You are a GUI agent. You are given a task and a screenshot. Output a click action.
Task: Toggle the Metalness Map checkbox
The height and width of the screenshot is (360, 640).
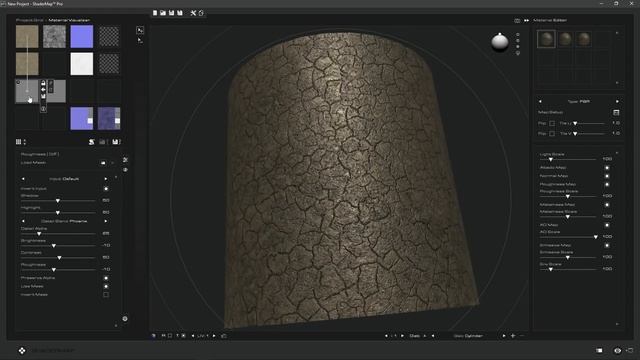[607, 205]
